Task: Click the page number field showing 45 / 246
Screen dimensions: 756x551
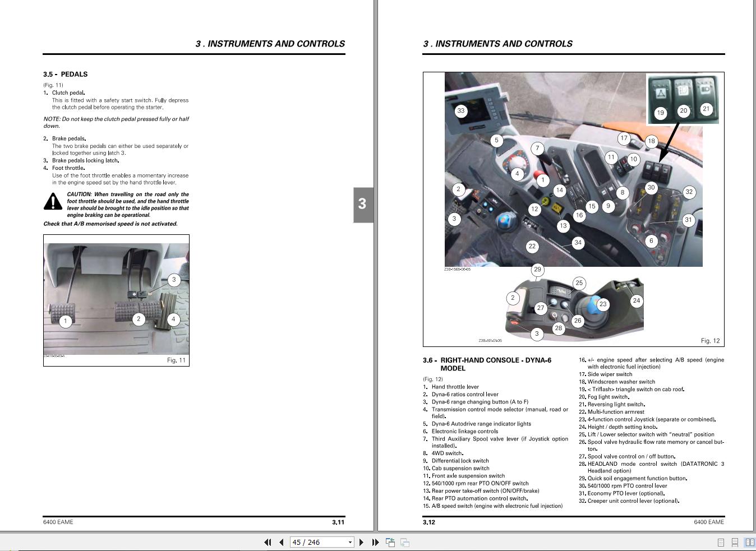Action: [x=318, y=542]
